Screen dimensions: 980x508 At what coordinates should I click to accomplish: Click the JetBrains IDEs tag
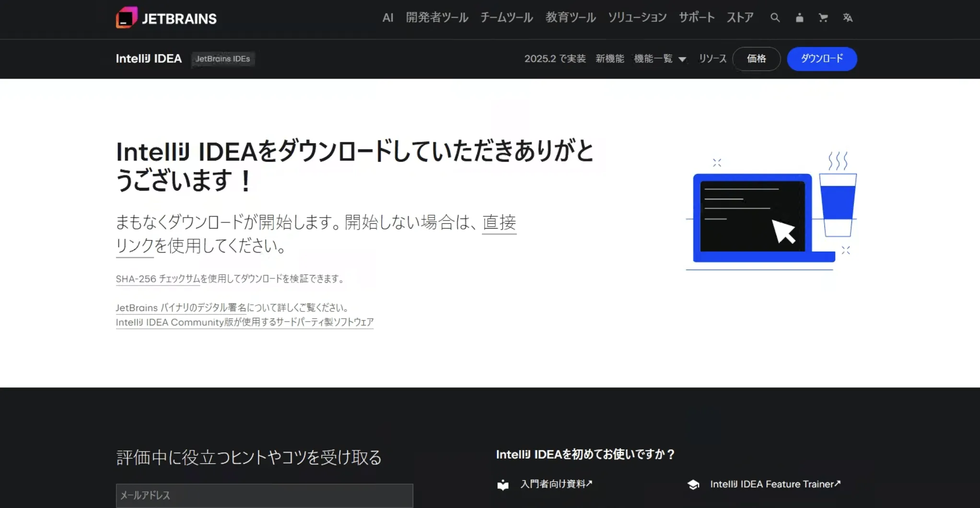point(222,59)
